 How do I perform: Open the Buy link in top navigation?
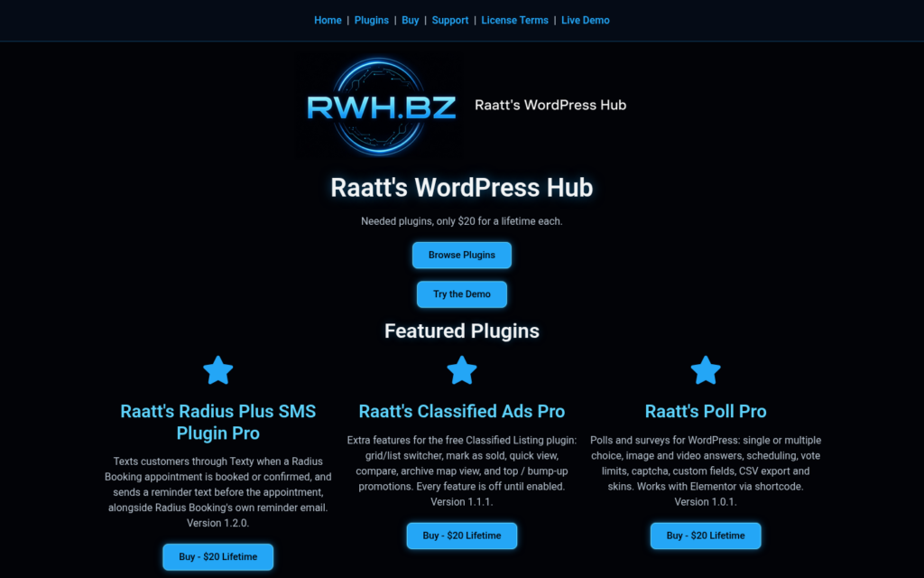tap(411, 20)
